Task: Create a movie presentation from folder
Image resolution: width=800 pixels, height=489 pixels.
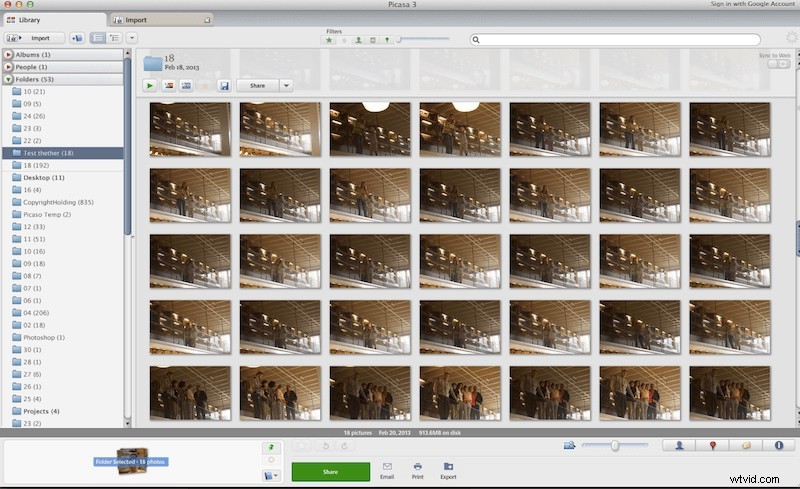Action: [x=186, y=86]
